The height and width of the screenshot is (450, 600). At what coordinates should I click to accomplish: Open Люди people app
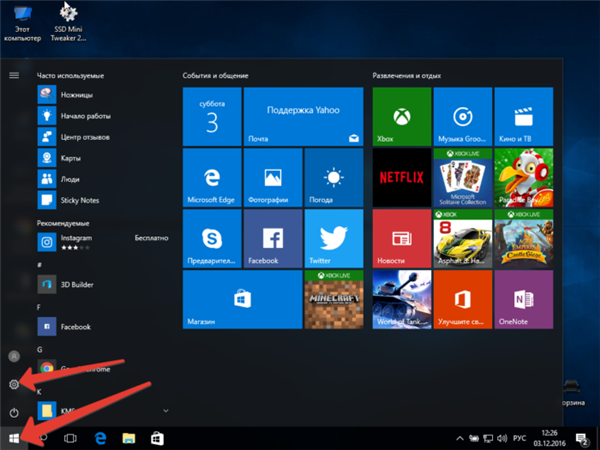click(x=103, y=179)
